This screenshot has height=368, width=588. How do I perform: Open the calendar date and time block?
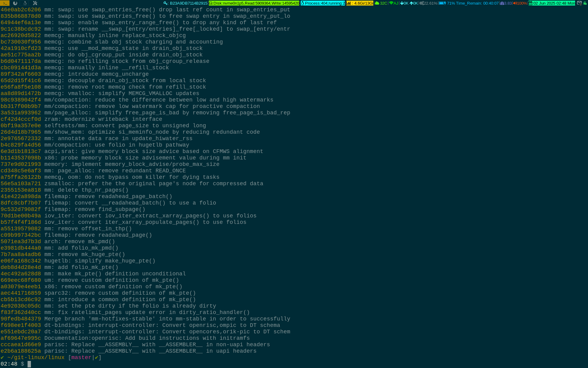click(x=552, y=3)
